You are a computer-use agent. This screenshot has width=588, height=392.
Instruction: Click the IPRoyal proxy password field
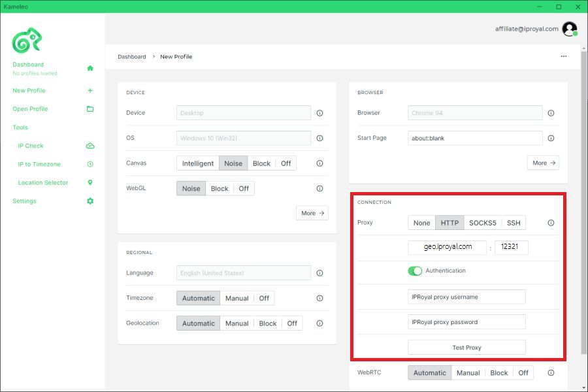click(466, 322)
